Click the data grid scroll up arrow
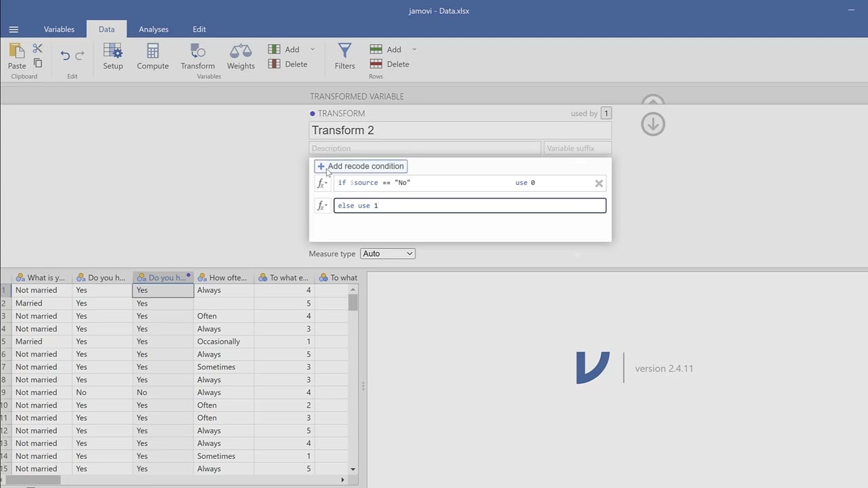Screen dimensions: 868x488 click(353, 289)
